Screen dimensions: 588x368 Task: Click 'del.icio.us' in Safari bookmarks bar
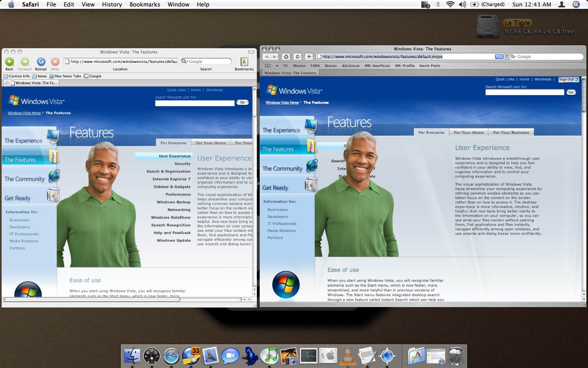click(351, 65)
